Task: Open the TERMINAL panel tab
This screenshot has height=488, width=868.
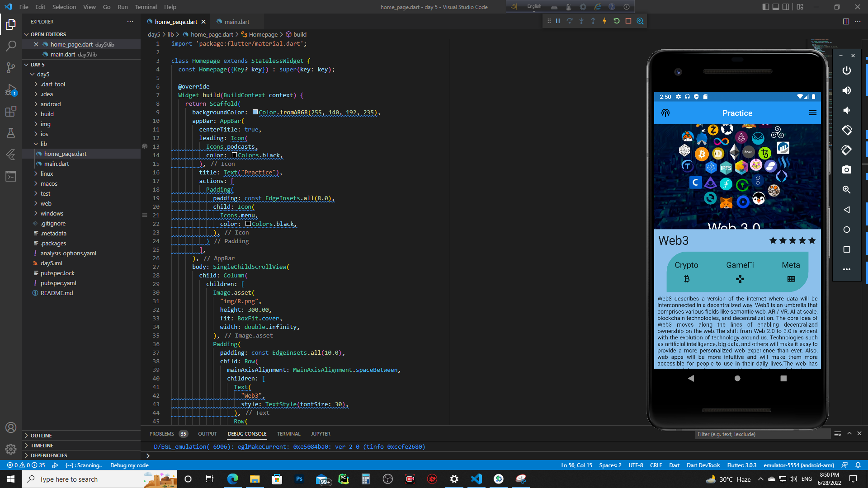Action: (288, 433)
